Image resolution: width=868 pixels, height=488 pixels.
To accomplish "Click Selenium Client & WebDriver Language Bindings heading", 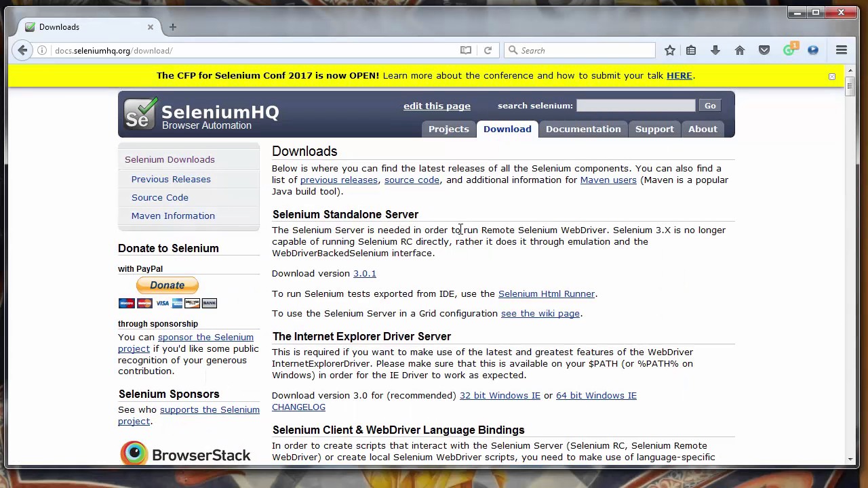I will click(x=398, y=430).
